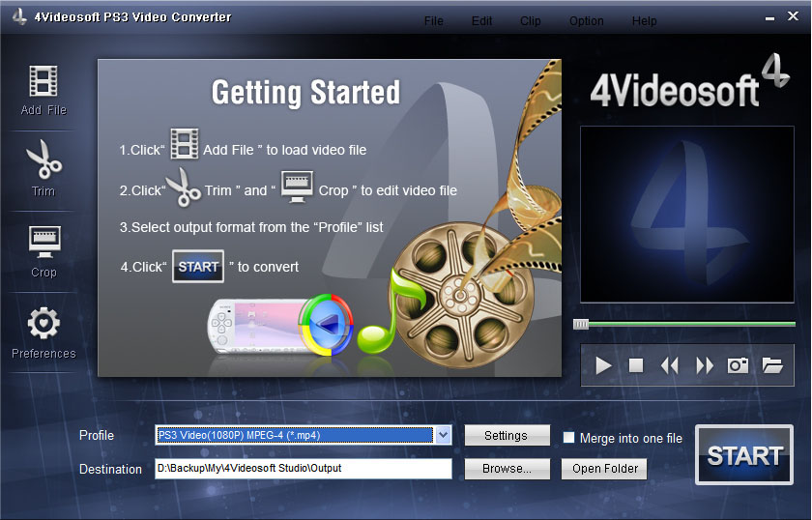Click the 'Getting Started' heading text
Screen dimensions: 812x520
coord(305,93)
